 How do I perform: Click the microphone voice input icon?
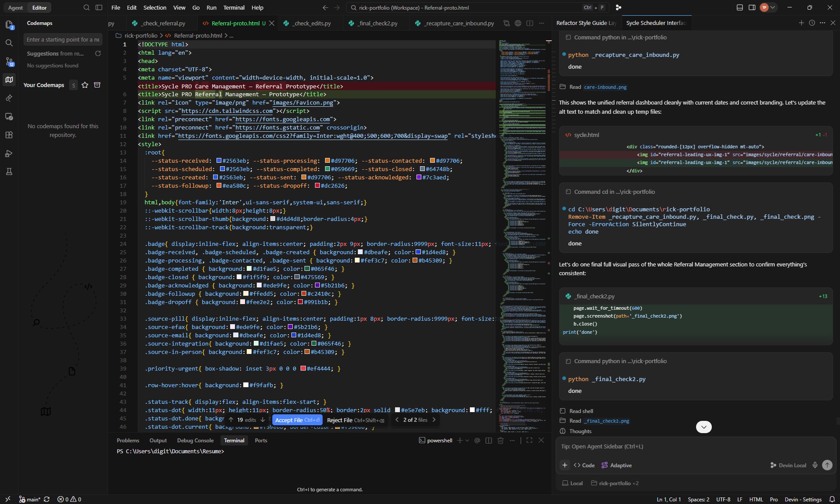[x=815, y=465]
